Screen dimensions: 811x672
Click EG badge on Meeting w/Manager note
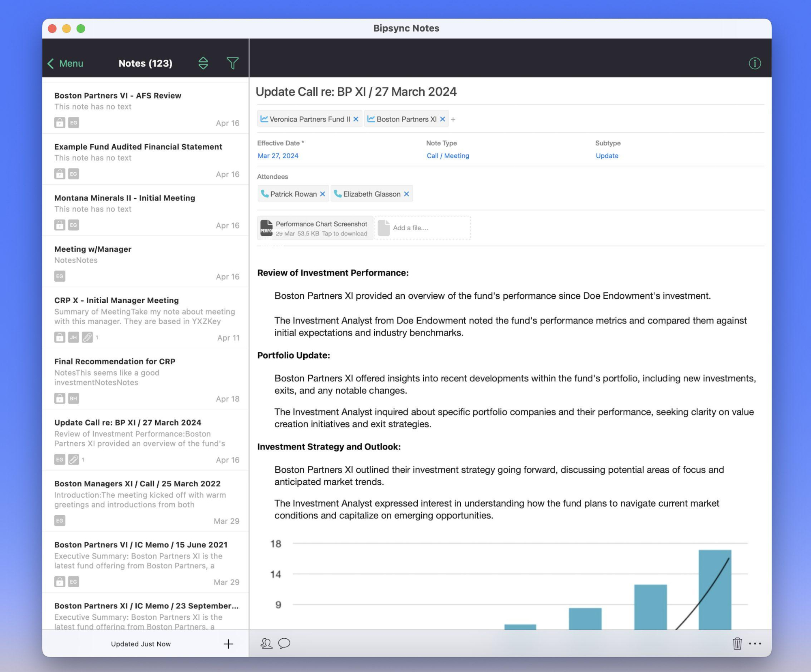pos(60,276)
